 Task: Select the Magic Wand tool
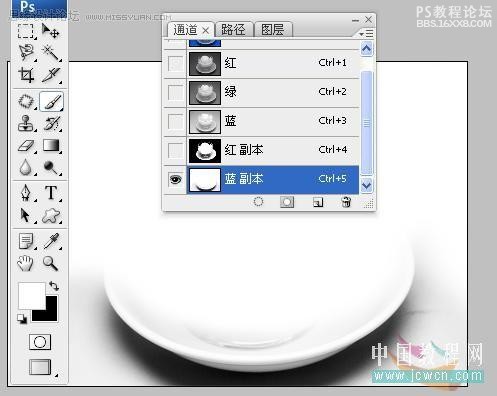click(x=51, y=53)
